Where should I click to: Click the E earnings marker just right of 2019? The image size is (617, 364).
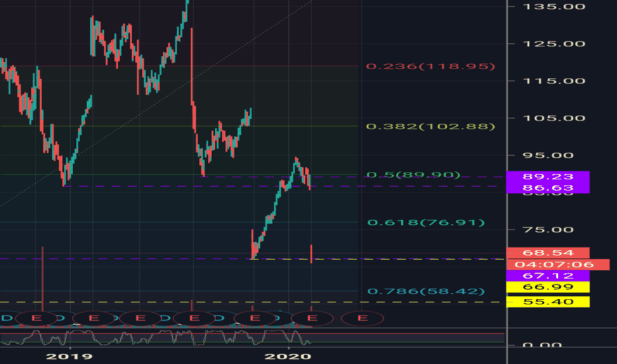coord(93,318)
